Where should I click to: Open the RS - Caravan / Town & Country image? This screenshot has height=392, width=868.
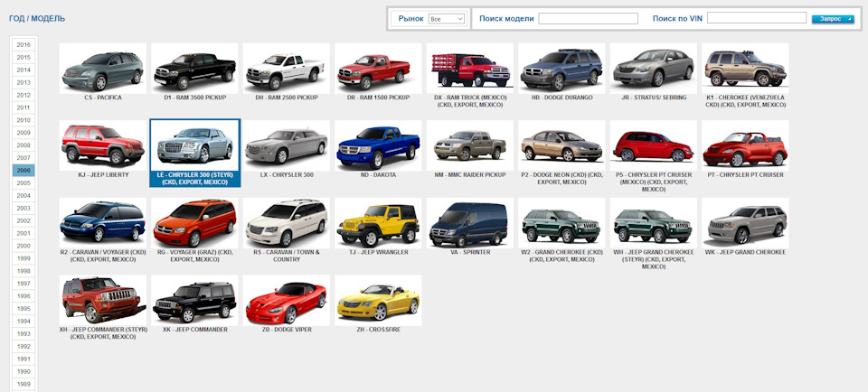click(287, 223)
